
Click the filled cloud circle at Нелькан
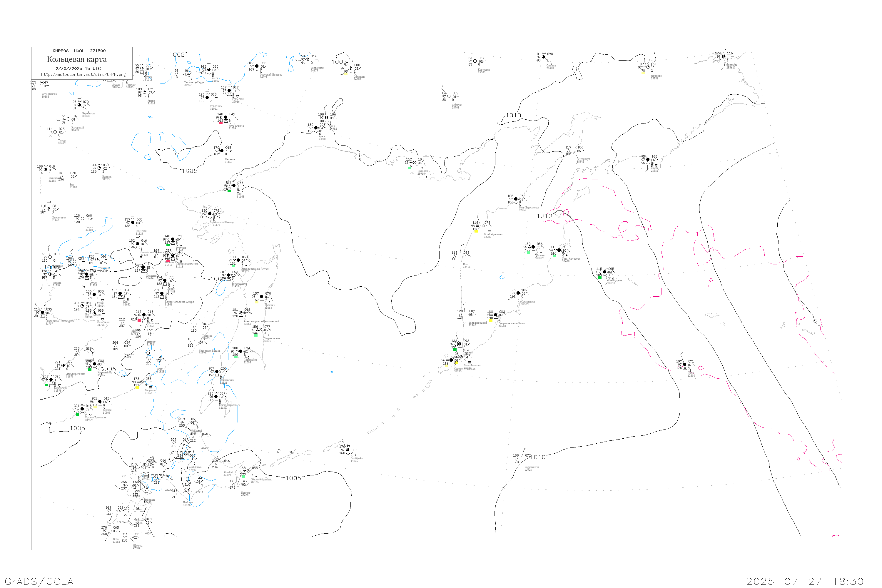pos(222,151)
